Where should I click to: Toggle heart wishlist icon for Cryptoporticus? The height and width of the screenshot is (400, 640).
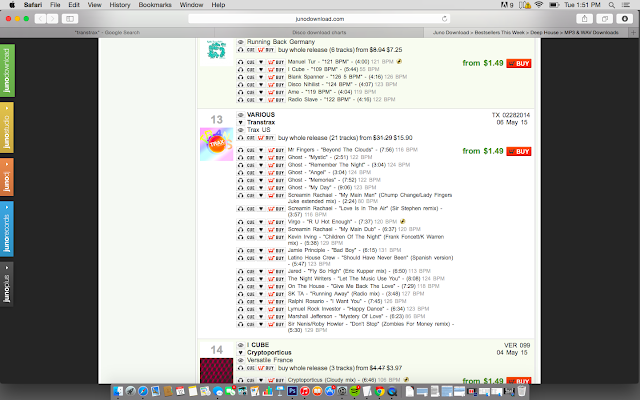[x=240, y=353]
